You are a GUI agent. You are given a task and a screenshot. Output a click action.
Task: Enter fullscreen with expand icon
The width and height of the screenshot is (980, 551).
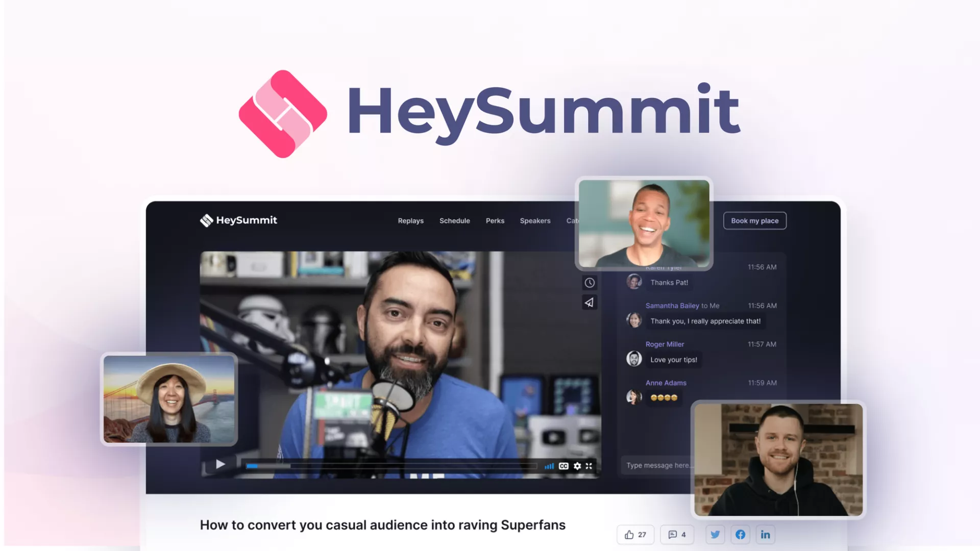pyautogui.click(x=589, y=466)
